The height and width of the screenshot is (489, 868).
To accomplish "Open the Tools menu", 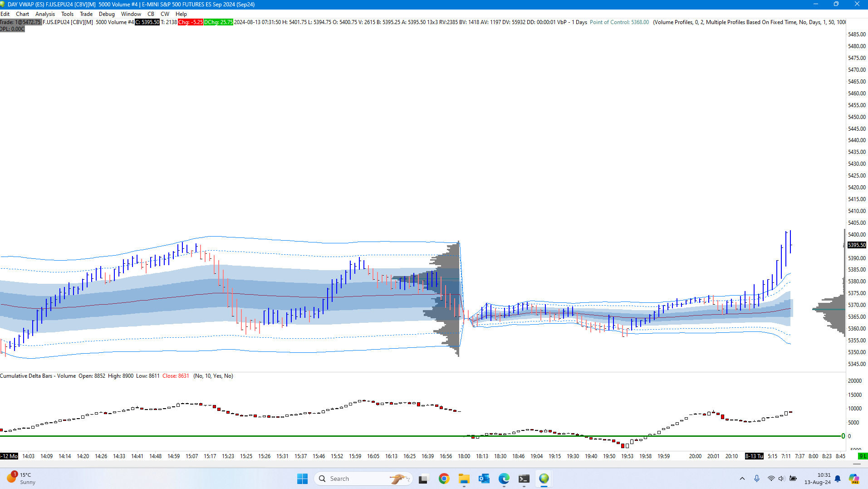I will [67, 14].
